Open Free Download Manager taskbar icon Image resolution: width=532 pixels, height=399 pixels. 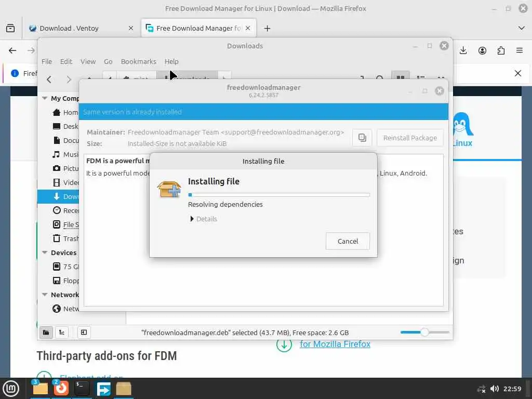click(103, 389)
